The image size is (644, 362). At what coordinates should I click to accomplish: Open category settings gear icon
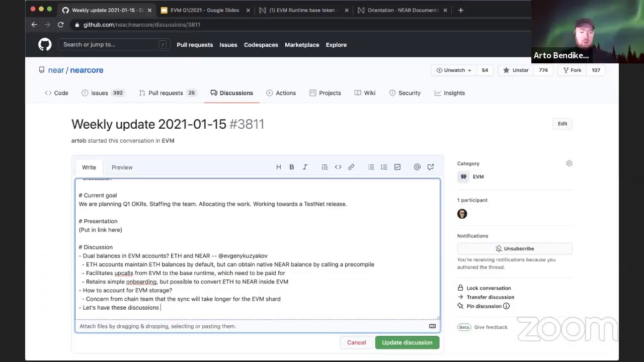[569, 163]
